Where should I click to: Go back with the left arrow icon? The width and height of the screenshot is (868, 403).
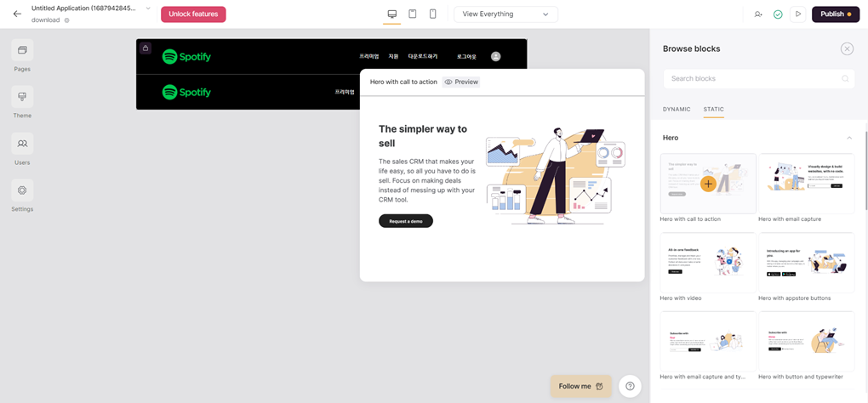(x=17, y=14)
